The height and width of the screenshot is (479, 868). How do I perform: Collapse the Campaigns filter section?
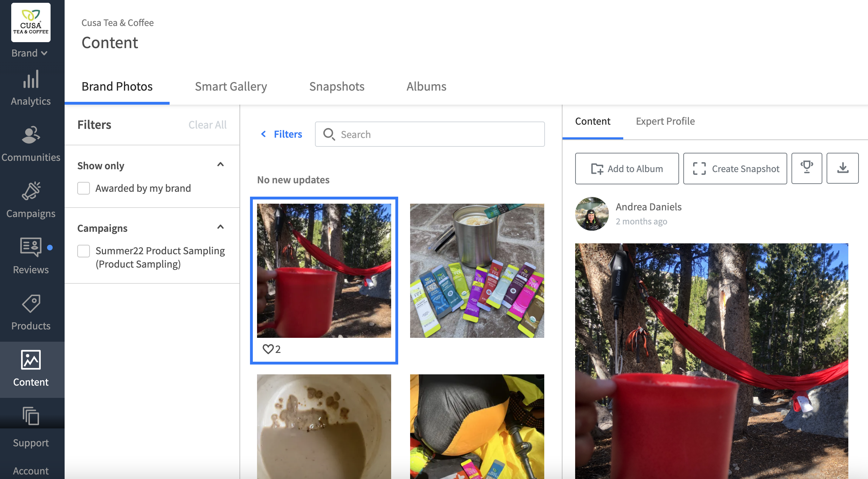[221, 227]
